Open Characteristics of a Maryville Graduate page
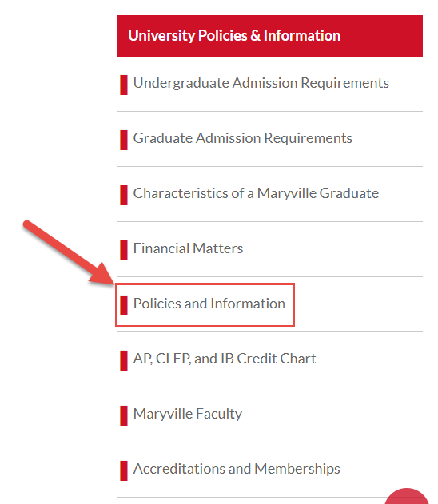 click(256, 193)
